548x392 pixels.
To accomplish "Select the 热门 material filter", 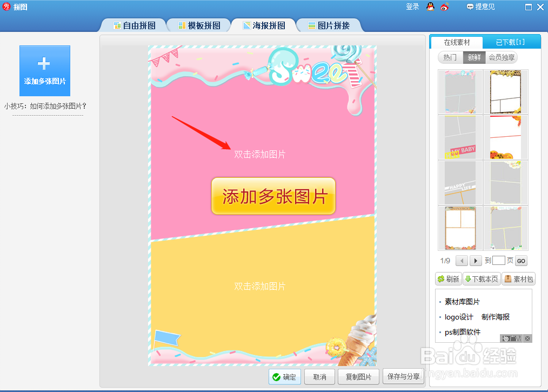I will (x=449, y=57).
